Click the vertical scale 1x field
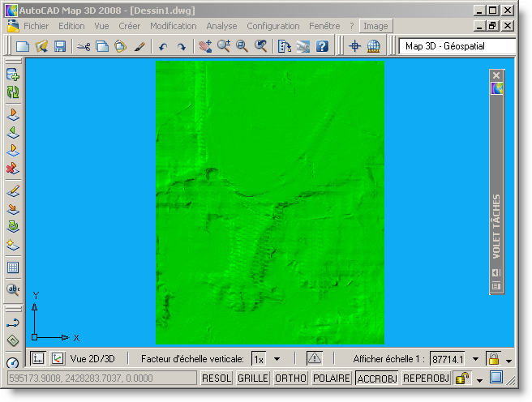 (x=259, y=359)
